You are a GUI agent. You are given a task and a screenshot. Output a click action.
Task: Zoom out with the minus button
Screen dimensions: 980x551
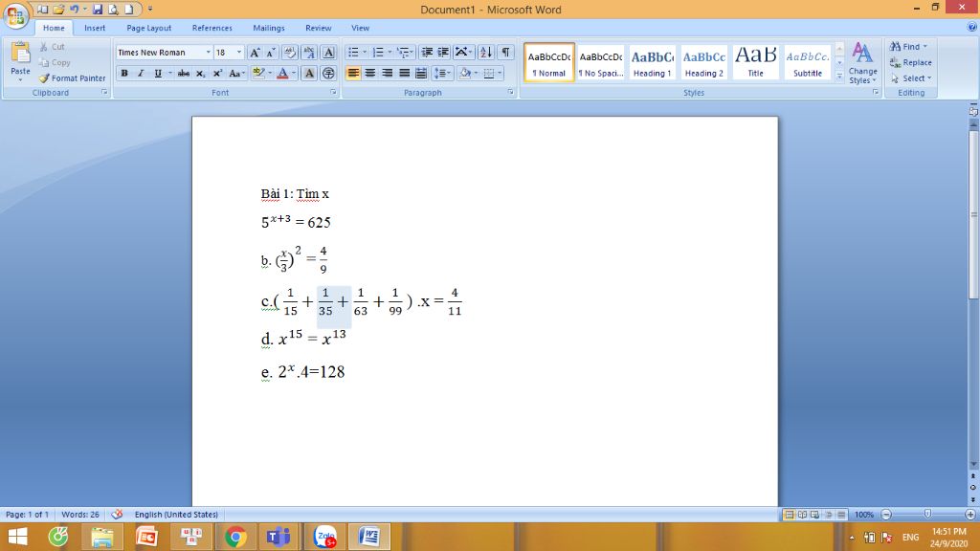pyautogui.click(x=885, y=515)
